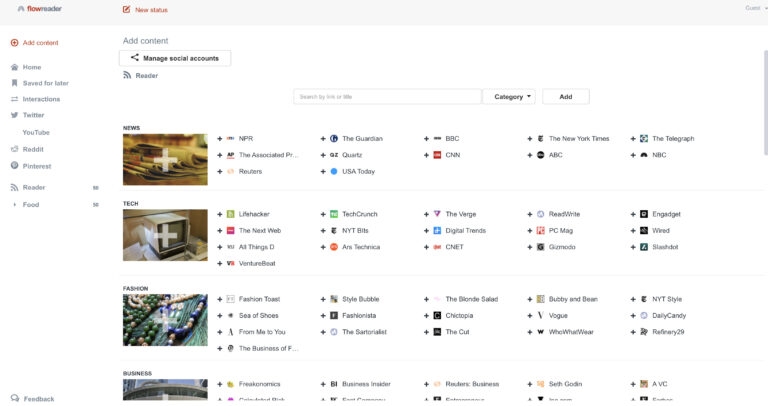Viewport: 768px width, 406px height.
Task: Click the Add button
Action: [x=566, y=96]
